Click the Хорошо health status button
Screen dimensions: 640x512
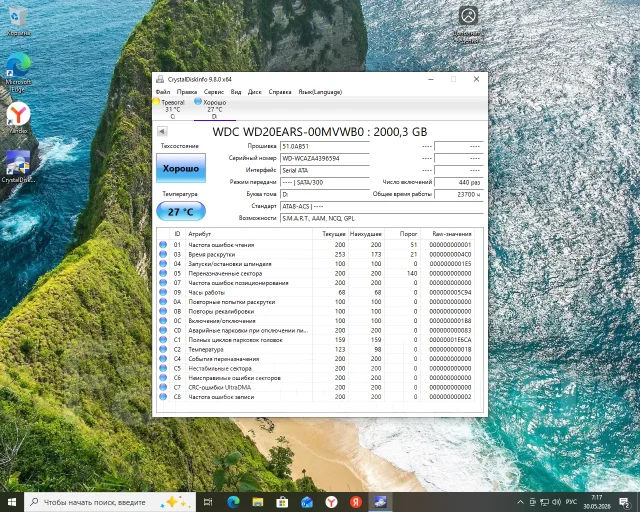181,168
